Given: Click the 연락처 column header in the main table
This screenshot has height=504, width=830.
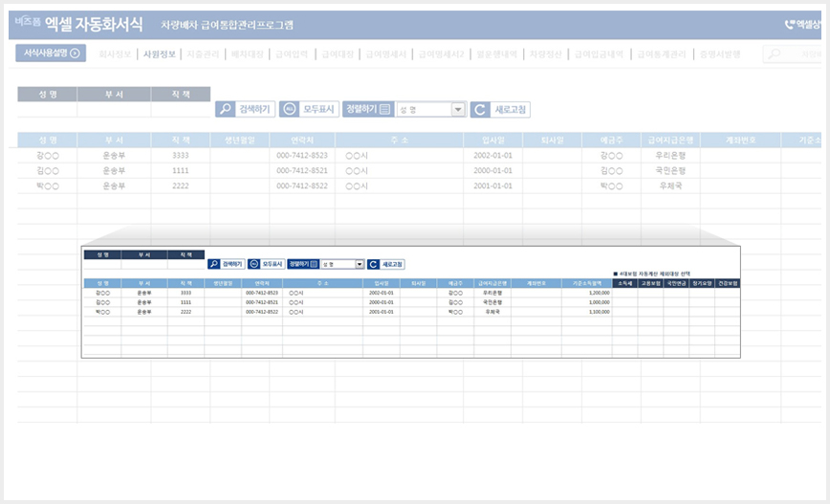Looking at the screenshot, I should coord(302,140).
